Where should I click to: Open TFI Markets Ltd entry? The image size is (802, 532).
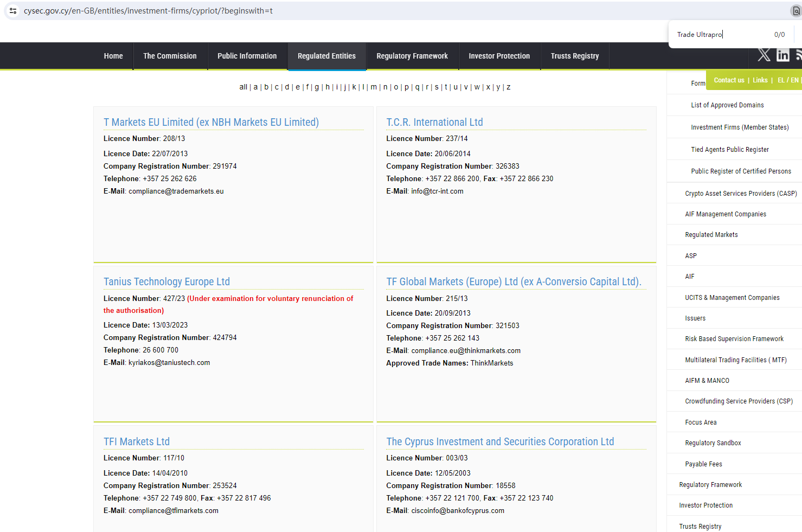137,442
